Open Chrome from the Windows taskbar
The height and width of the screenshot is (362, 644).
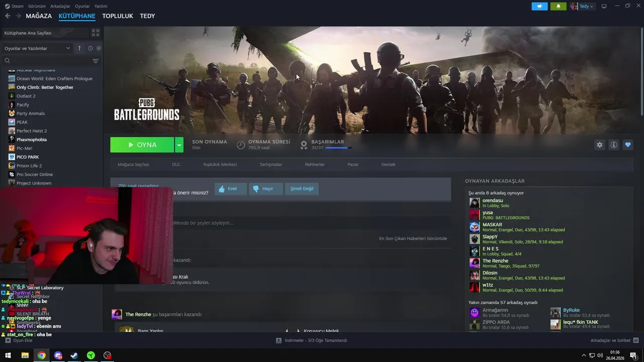click(41, 355)
